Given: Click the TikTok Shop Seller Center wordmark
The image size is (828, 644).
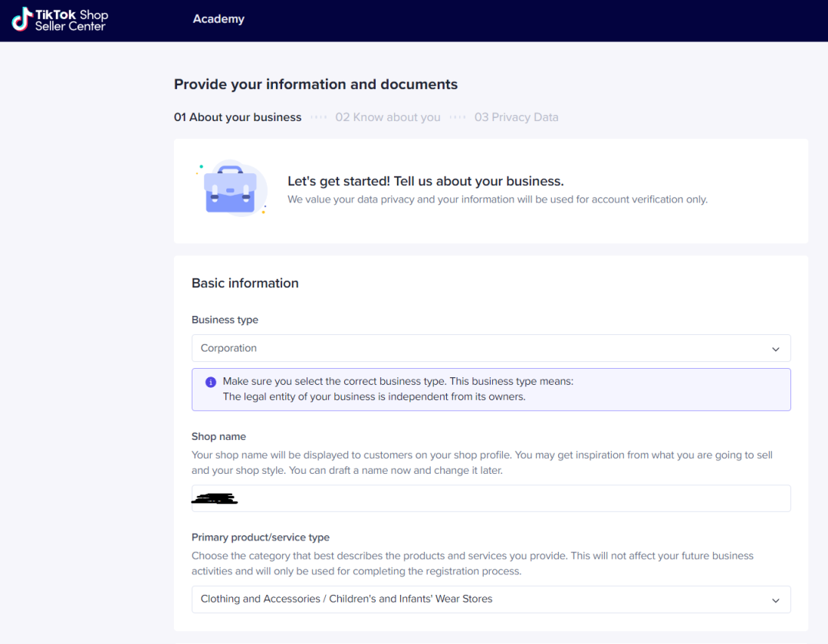Looking at the screenshot, I should click(71, 20).
